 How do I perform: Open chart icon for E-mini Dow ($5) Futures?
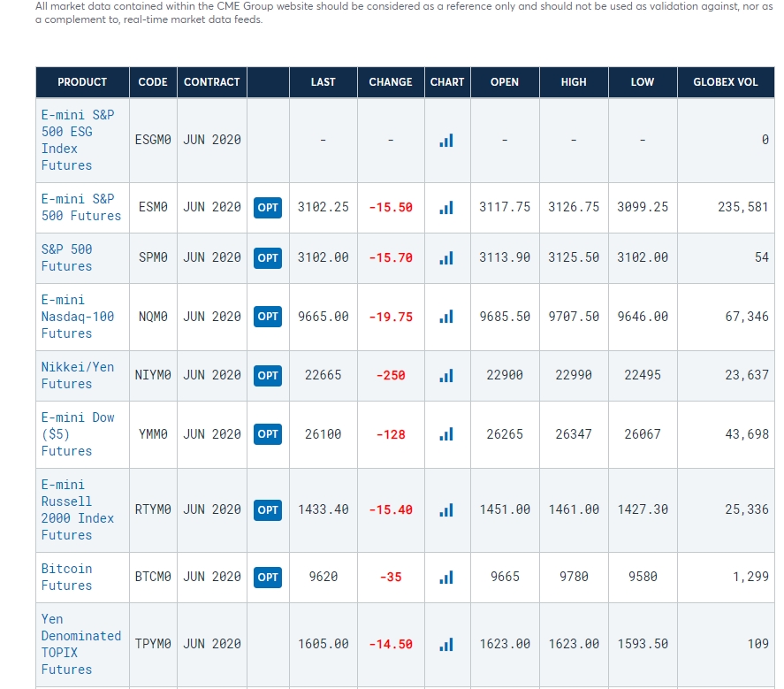click(446, 433)
